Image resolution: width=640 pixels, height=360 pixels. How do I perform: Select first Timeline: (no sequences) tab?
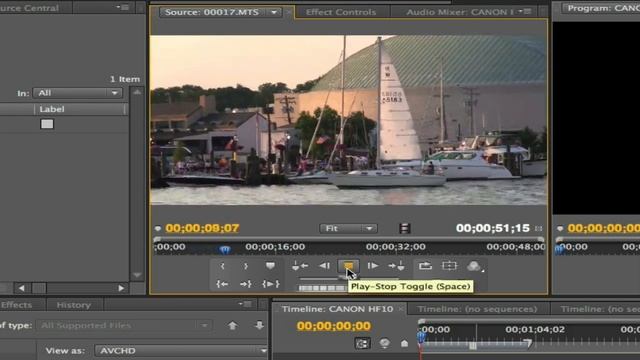[x=478, y=309]
